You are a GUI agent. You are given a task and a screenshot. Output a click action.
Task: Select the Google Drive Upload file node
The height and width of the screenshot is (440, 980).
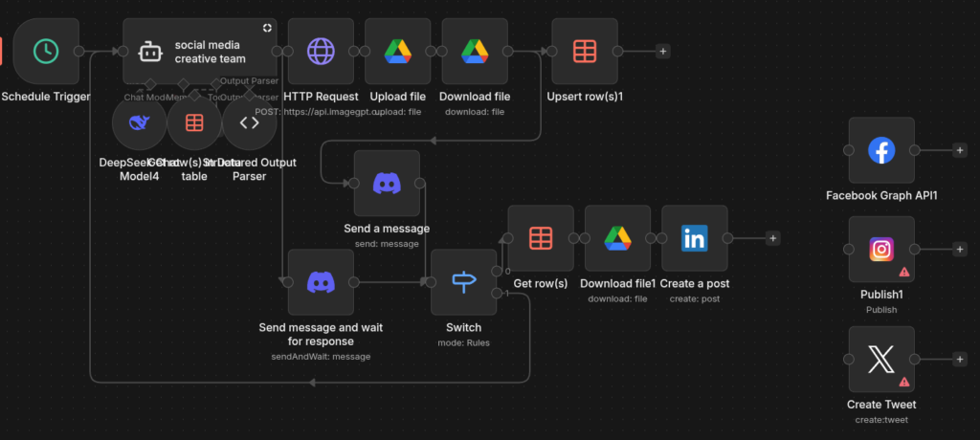397,52
